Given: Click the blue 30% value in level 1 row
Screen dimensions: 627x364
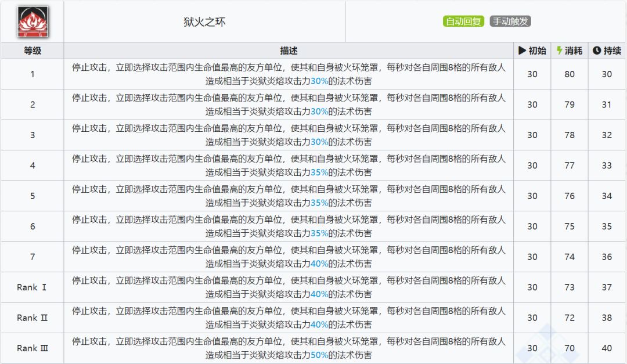Looking at the screenshot, I should pos(319,81).
